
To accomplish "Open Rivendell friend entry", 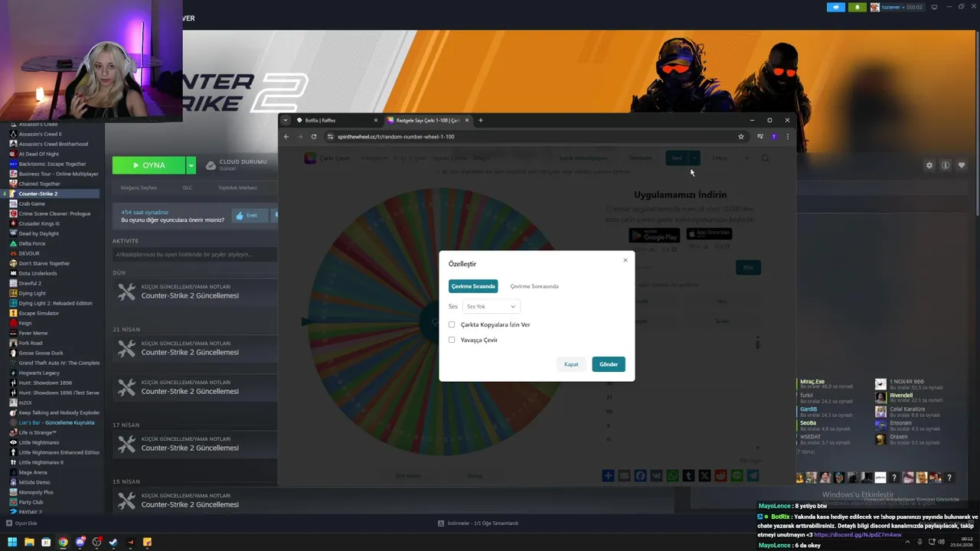I will point(908,398).
